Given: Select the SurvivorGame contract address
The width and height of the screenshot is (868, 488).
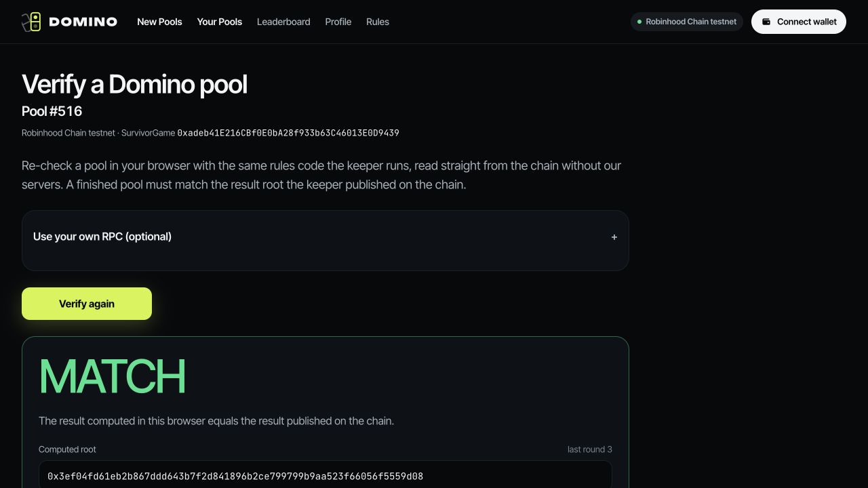Looking at the screenshot, I should [288, 133].
